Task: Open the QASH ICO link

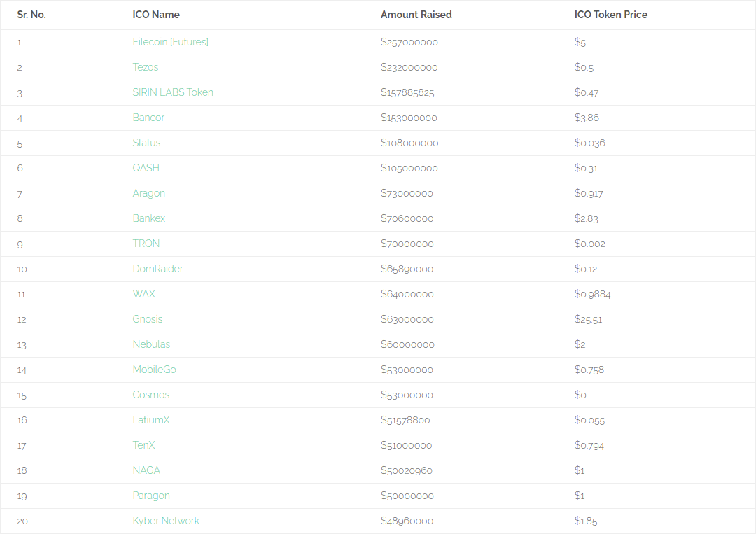Action: coord(146,168)
